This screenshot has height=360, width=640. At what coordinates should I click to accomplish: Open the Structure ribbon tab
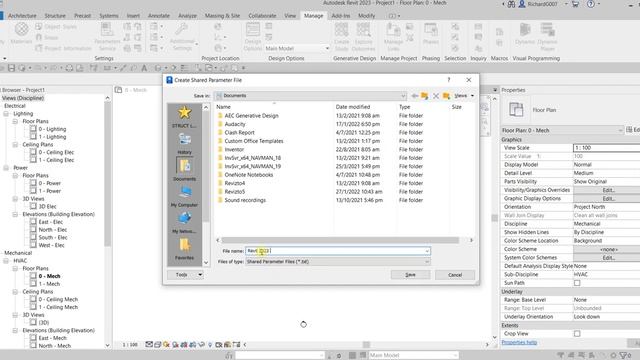[55, 16]
